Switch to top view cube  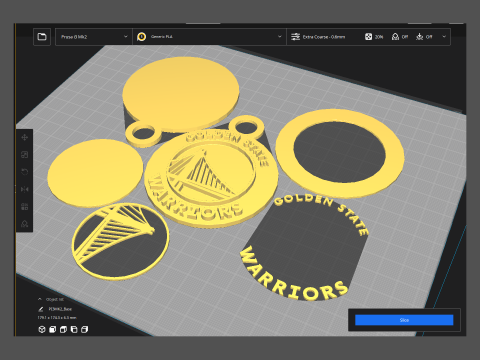point(63,329)
